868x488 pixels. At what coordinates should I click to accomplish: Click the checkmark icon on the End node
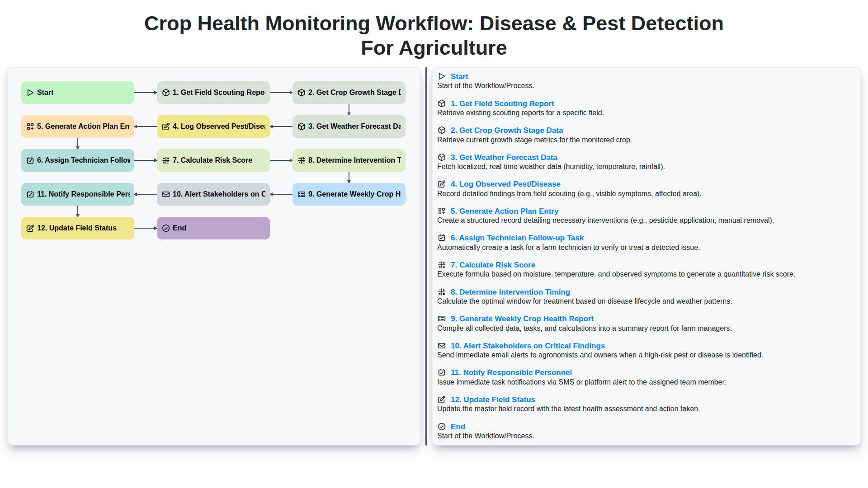coord(166,228)
